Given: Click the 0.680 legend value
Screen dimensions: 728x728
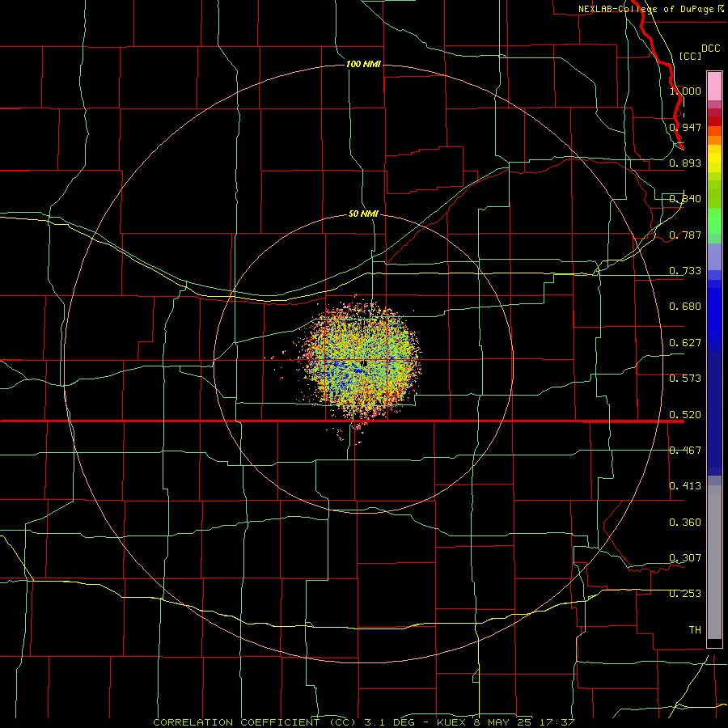Looking at the screenshot, I should point(685,307).
